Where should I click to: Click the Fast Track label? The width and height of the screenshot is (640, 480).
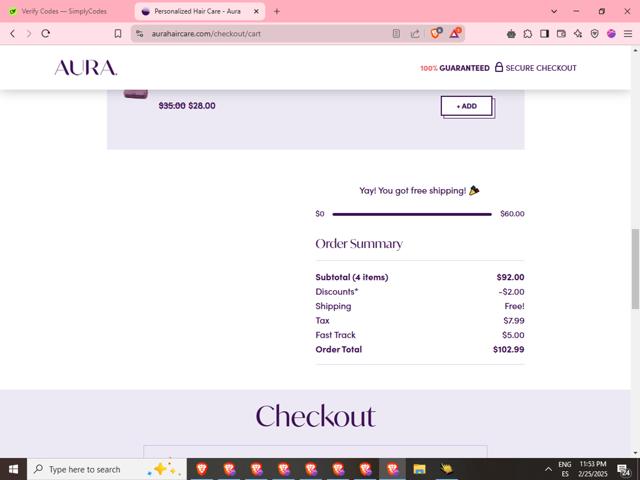pyautogui.click(x=336, y=335)
